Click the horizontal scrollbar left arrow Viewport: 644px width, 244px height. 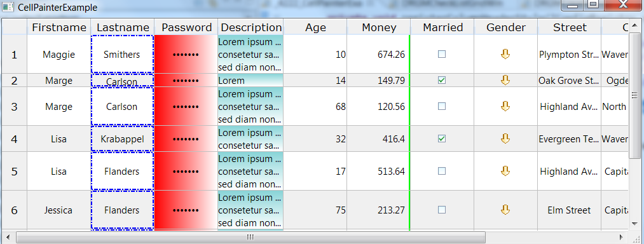tap(8, 237)
